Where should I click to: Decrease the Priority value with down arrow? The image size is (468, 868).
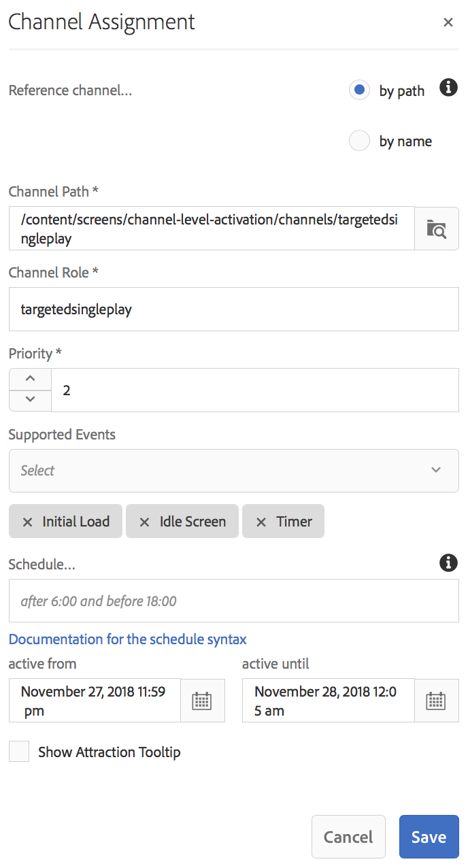click(30, 400)
